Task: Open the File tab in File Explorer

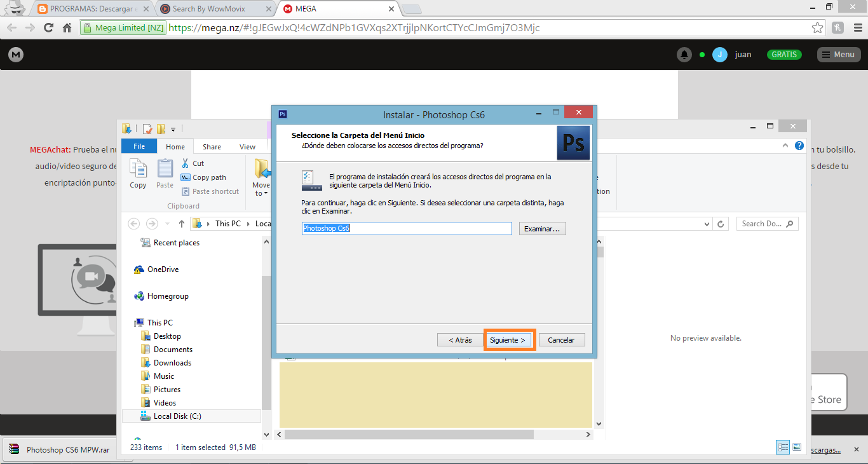Action: click(x=139, y=146)
